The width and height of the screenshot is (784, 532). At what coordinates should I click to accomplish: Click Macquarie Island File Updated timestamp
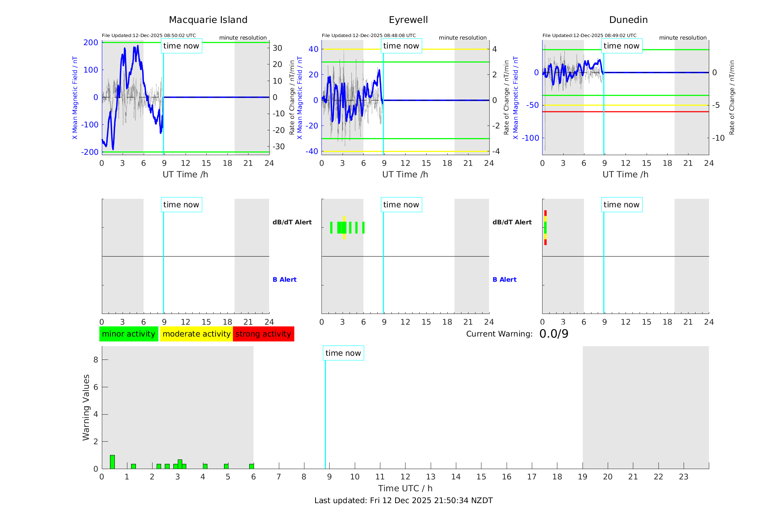[x=149, y=36]
